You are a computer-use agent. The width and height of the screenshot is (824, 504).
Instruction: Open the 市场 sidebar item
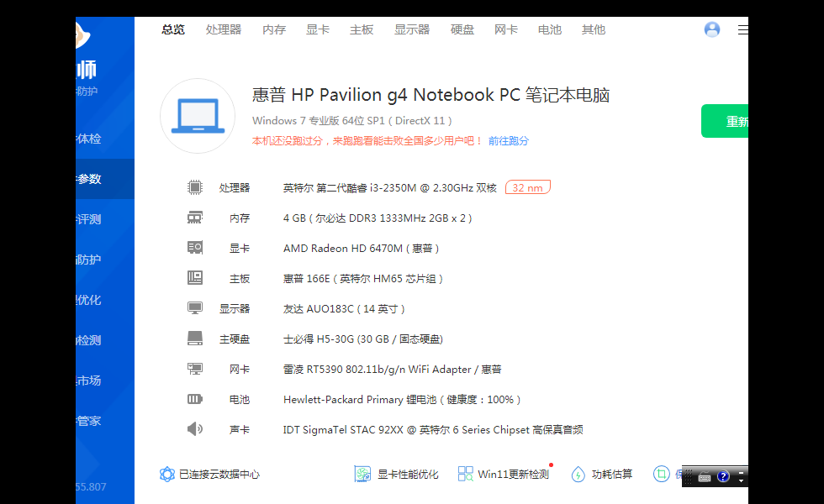pyautogui.click(x=105, y=381)
